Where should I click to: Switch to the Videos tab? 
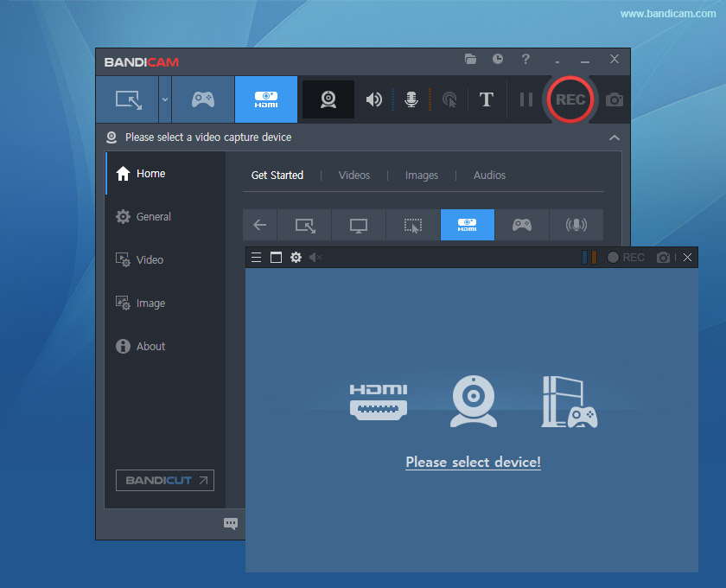coord(353,176)
